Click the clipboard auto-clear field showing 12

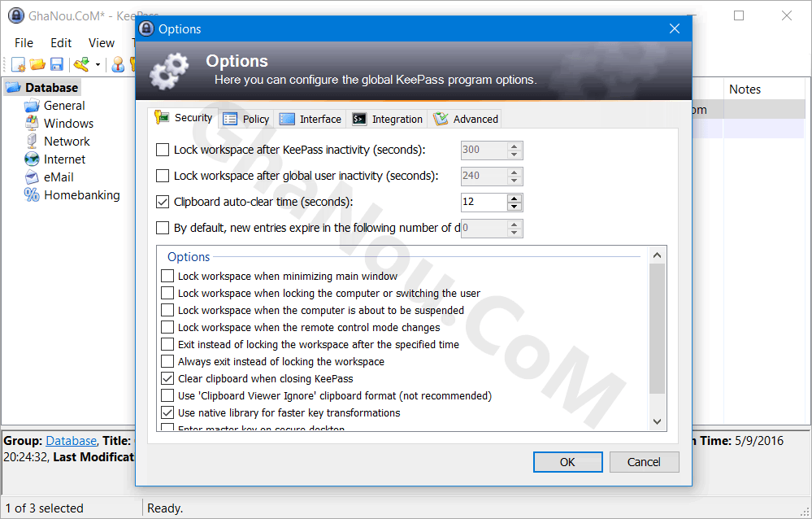click(484, 203)
